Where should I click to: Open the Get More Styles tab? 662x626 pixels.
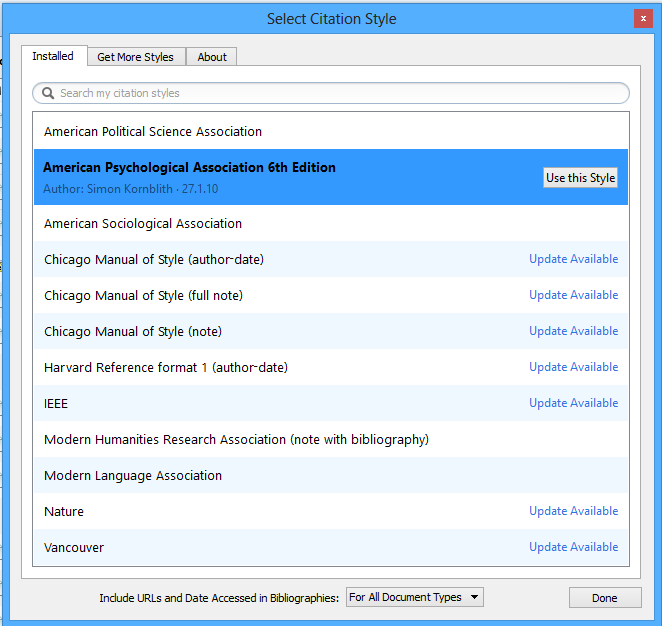(135, 57)
